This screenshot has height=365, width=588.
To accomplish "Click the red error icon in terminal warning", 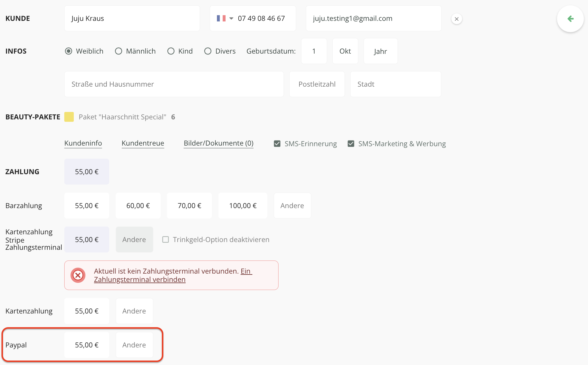I will point(78,275).
